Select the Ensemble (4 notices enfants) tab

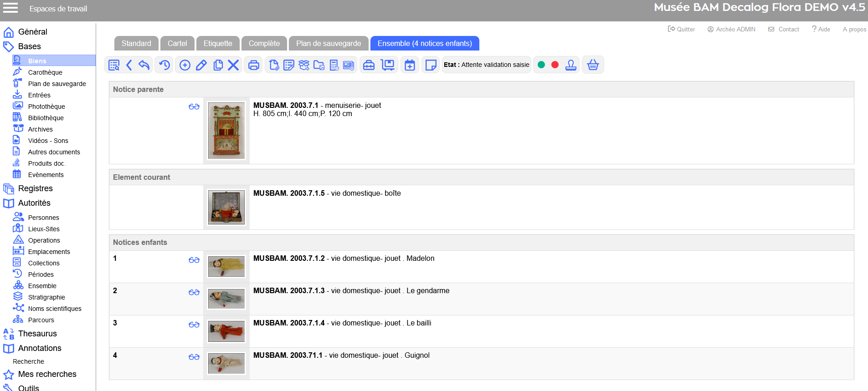coord(425,43)
